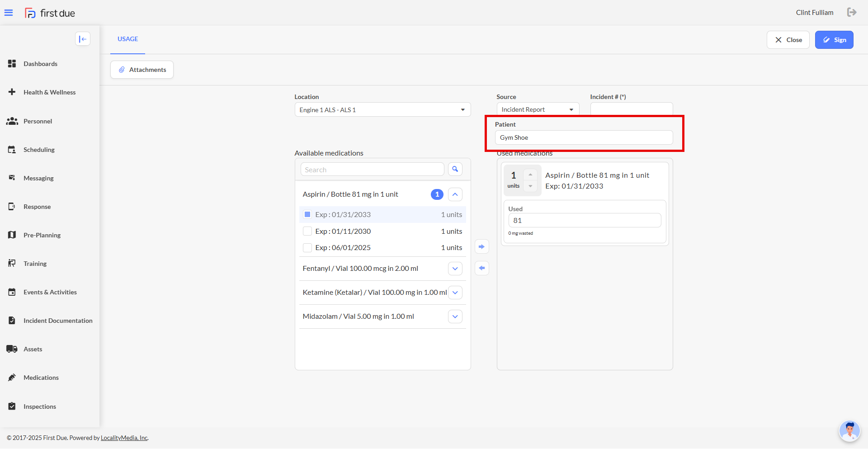
Task: Open the Attachments button
Action: [142, 70]
